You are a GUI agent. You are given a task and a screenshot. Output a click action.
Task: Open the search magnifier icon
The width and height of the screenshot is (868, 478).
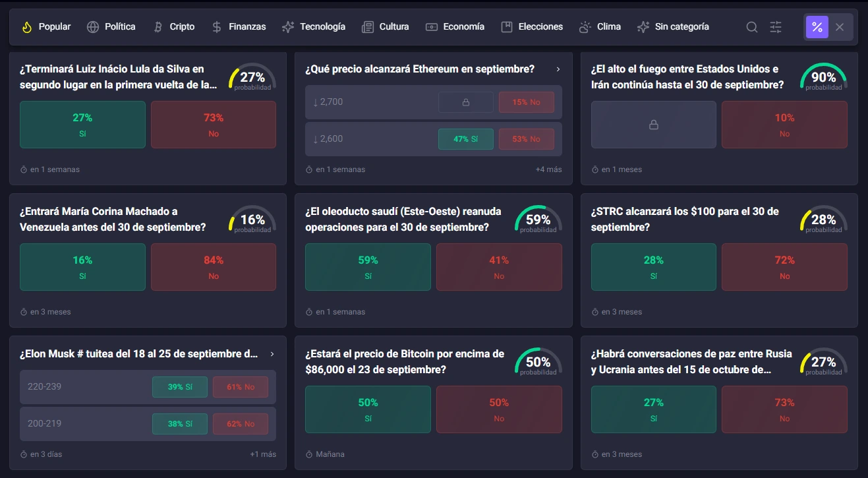coord(752,27)
